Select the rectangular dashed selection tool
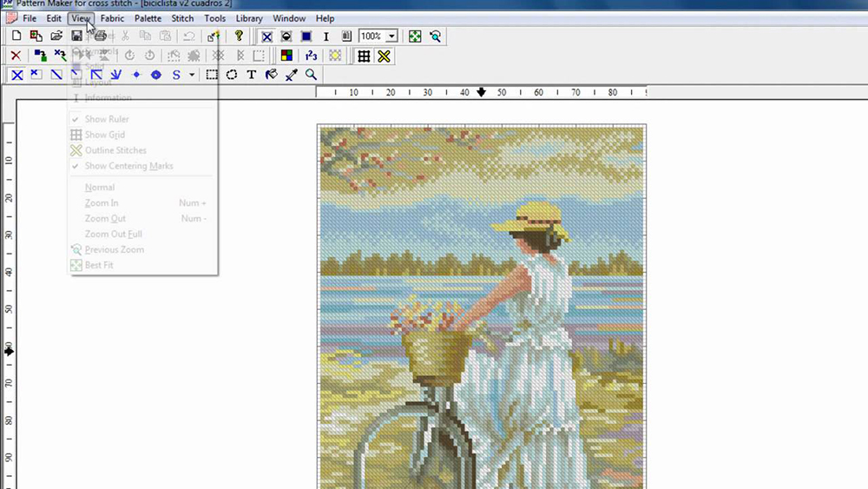The width and height of the screenshot is (868, 489). (212, 75)
